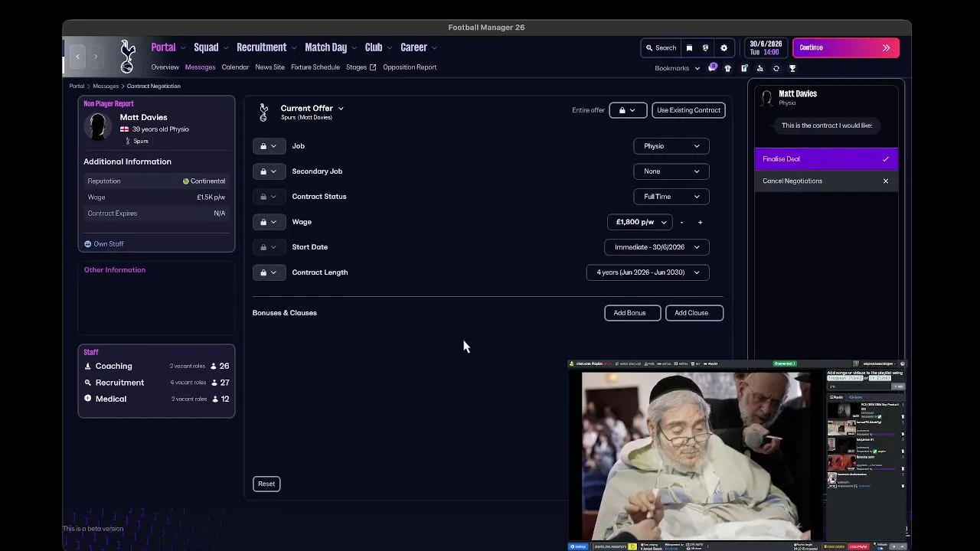Click the circular arrows refresh icon

pyautogui.click(x=776, y=68)
